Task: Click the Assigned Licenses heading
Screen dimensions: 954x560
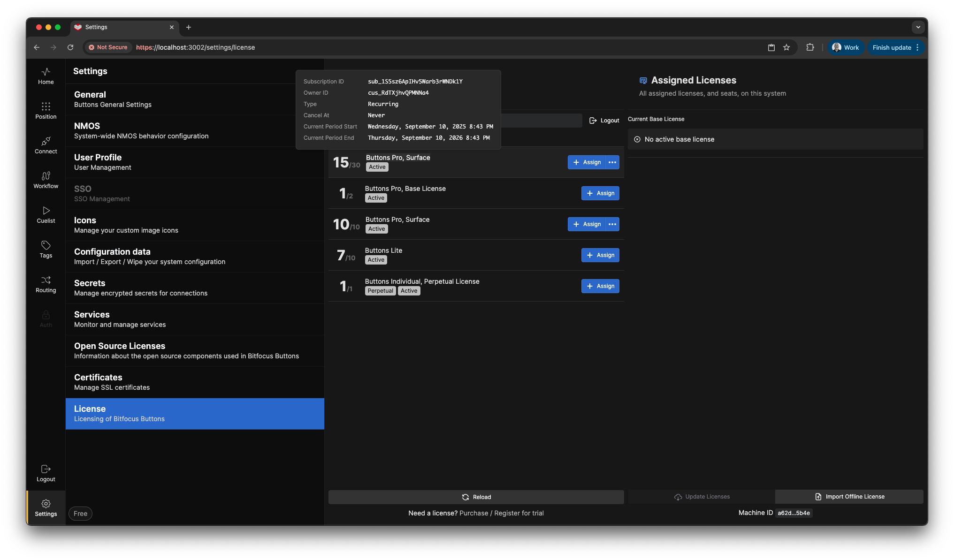Action: 694,80
